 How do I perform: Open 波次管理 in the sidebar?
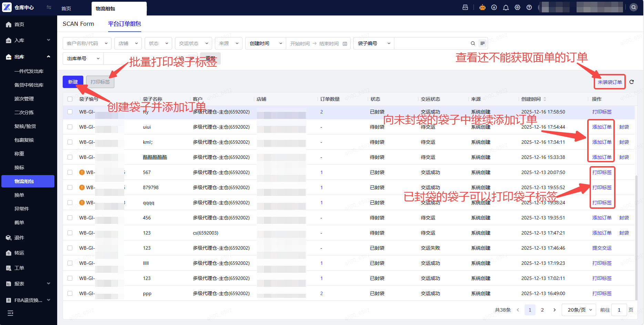point(24,99)
